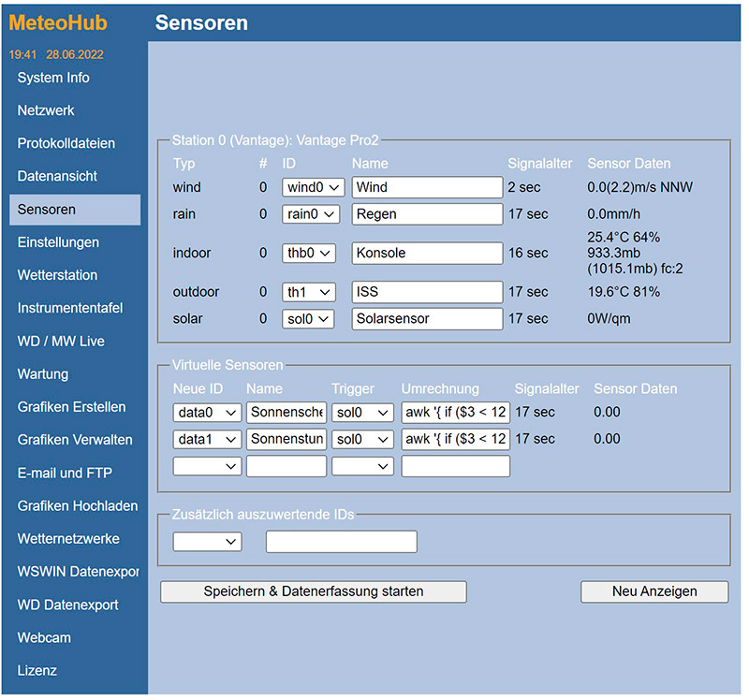Screen dimensions: 749x700
Task: Select the Sensoren sidebar item
Action: (75, 210)
